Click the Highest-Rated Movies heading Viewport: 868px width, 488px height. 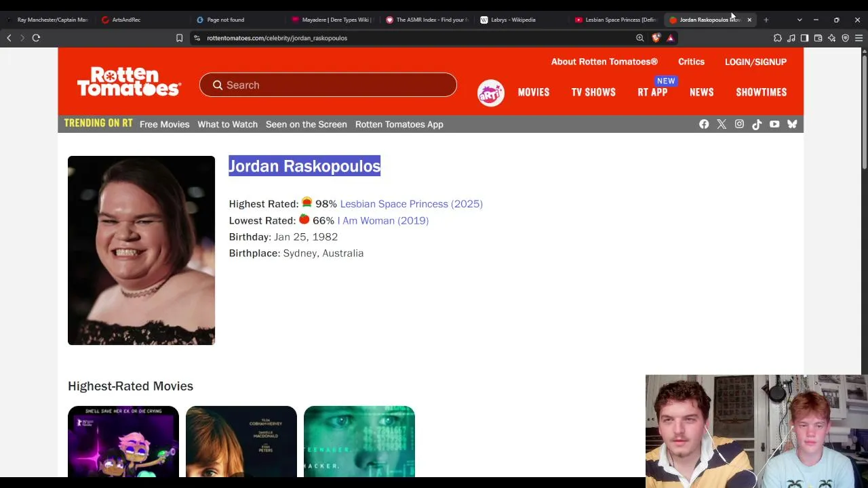[130, 386]
